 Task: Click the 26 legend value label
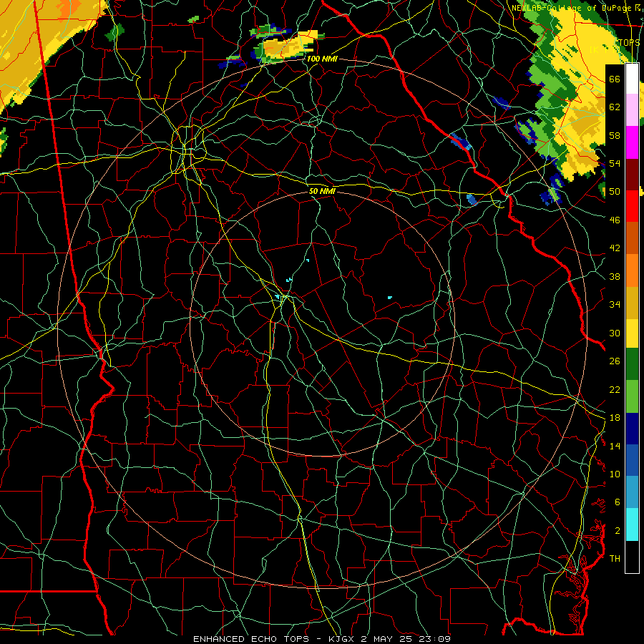coord(615,361)
